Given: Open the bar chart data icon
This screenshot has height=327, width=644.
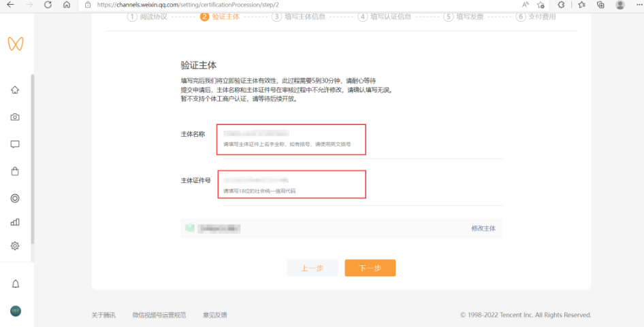Looking at the screenshot, I should (15, 222).
